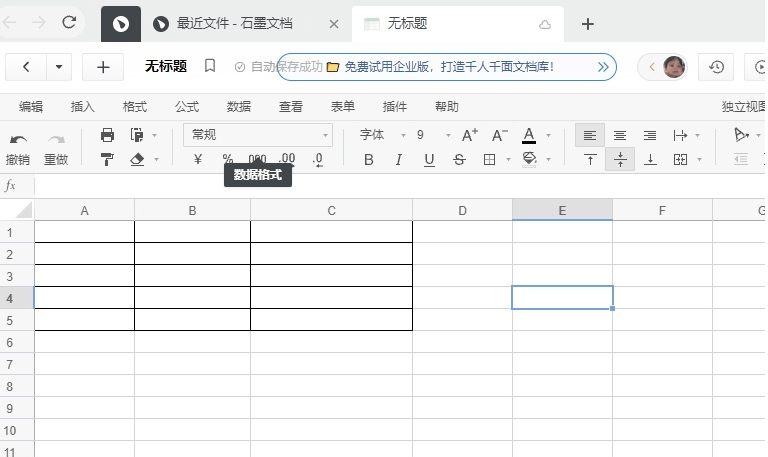Open the fill color bucket picker
Image resolution: width=768 pixels, height=457 pixels.
click(x=530, y=159)
